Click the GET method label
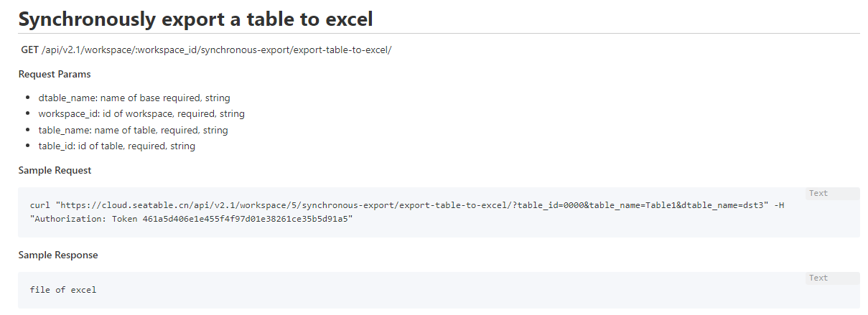 tap(29, 50)
